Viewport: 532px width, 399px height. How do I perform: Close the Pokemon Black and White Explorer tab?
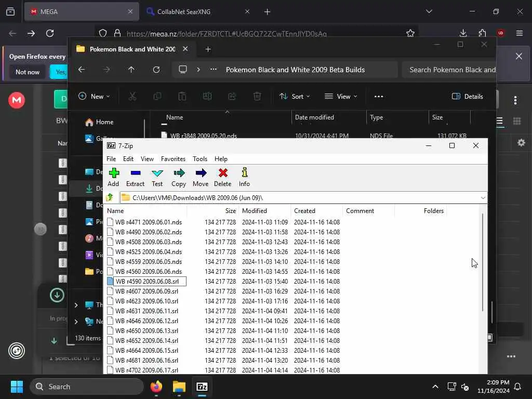tap(185, 49)
